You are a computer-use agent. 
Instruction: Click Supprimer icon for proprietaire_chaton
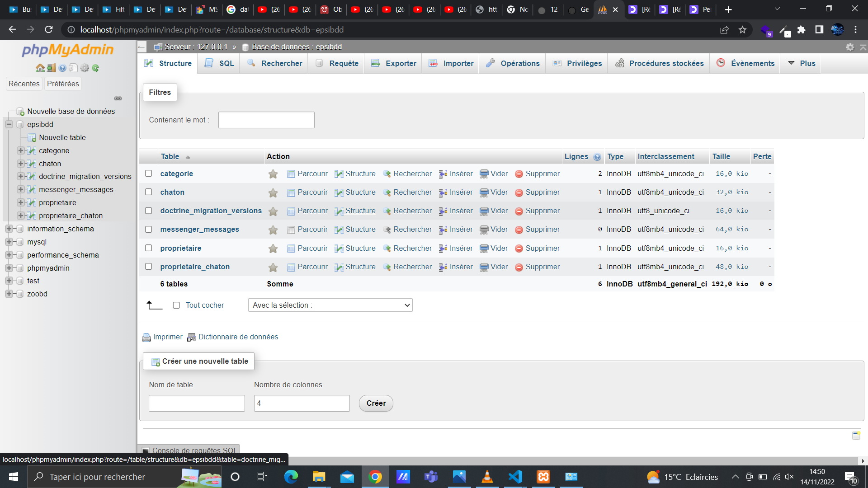(x=519, y=267)
